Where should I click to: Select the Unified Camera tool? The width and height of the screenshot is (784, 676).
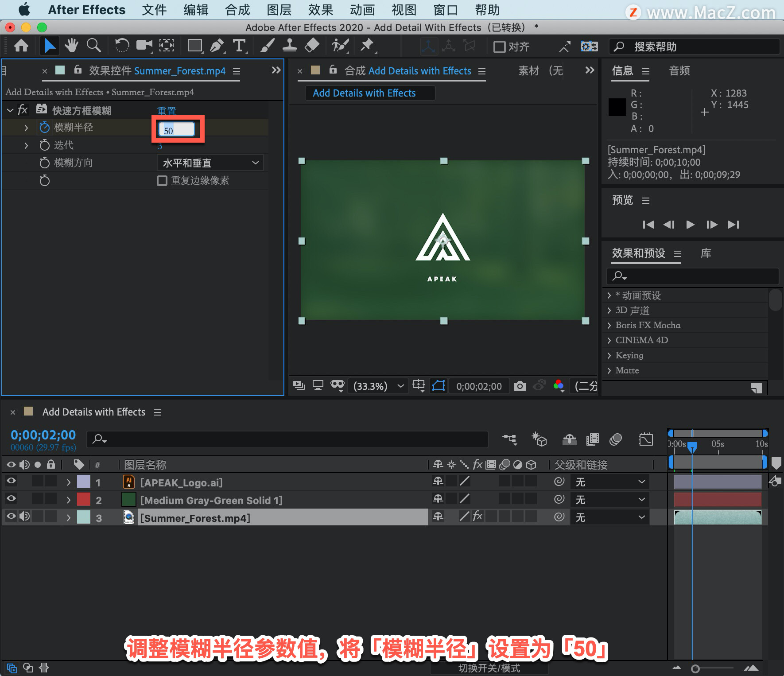coord(144,46)
